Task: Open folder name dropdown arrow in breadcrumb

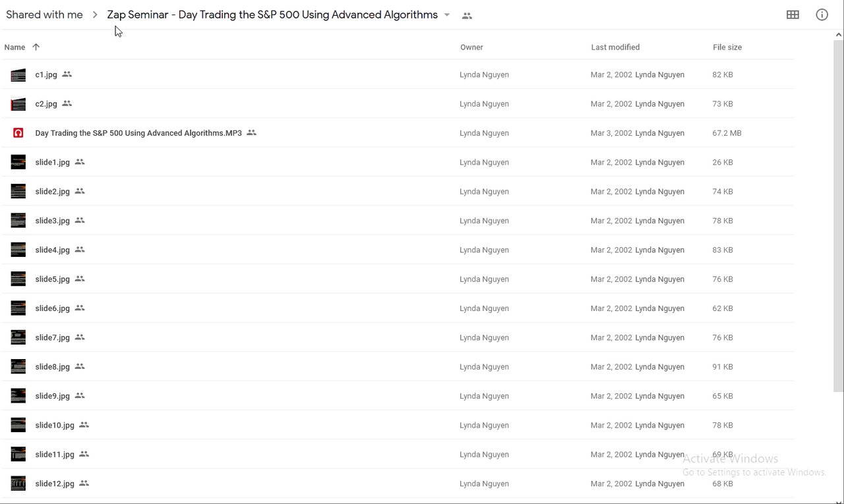Action: [447, 14]
